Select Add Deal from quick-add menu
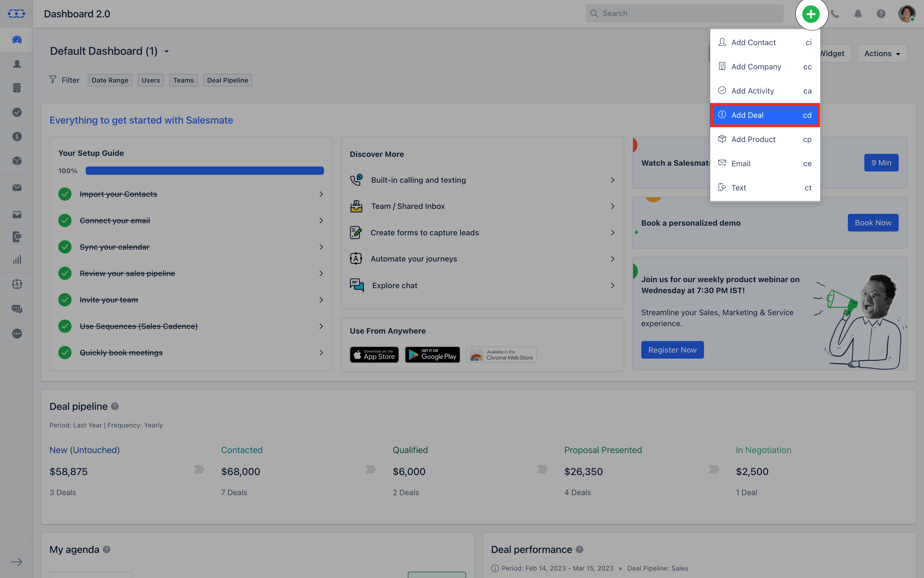This screenshot has width=924, height=578. coord(765,115)
